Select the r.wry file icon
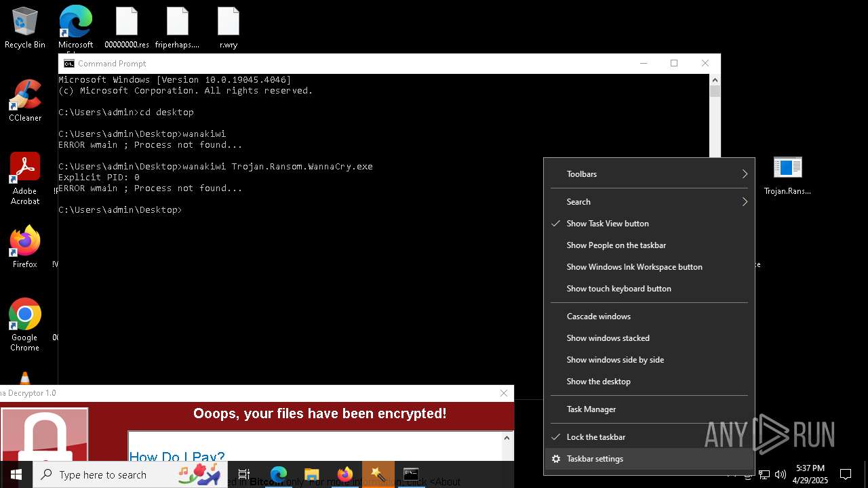This screenshot has height=488, width=868. [x=229, y=27]
